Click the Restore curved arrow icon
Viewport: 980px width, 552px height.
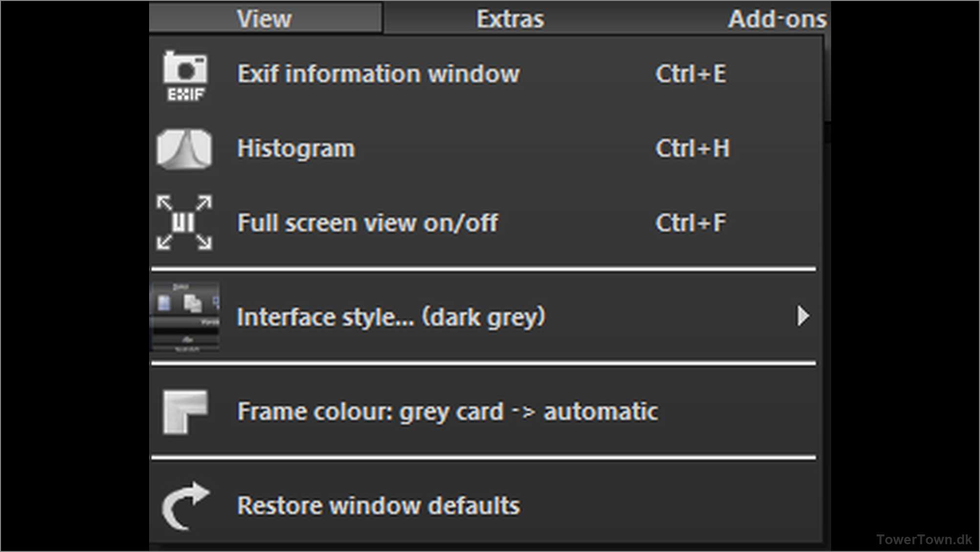click(x=185, y=506)
